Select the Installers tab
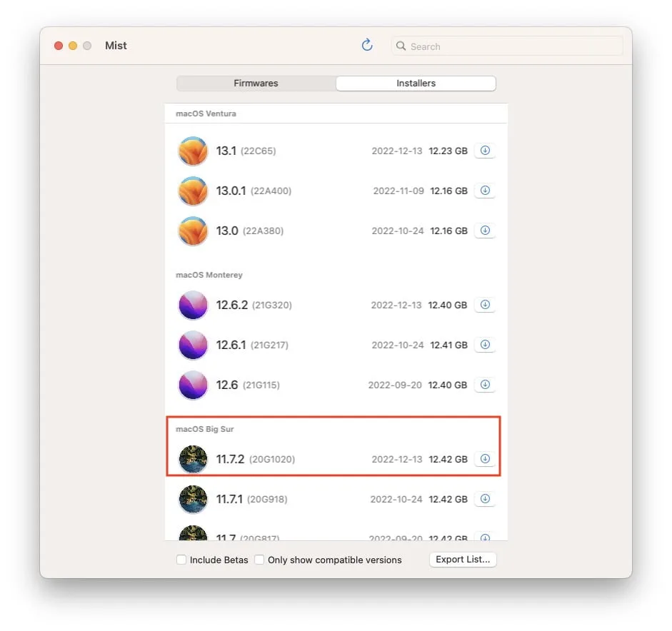 (416, 83)
